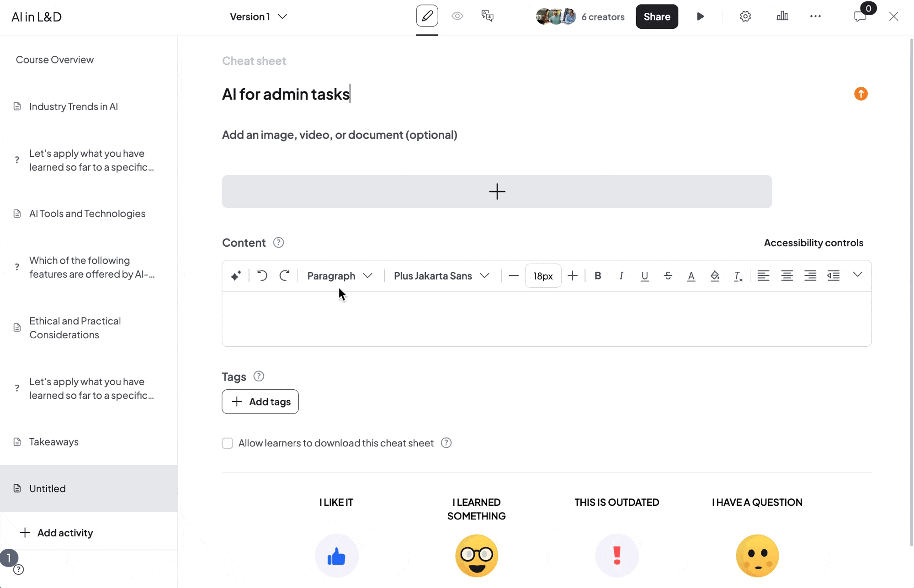Click the decrease indent icon

(834, 275)
